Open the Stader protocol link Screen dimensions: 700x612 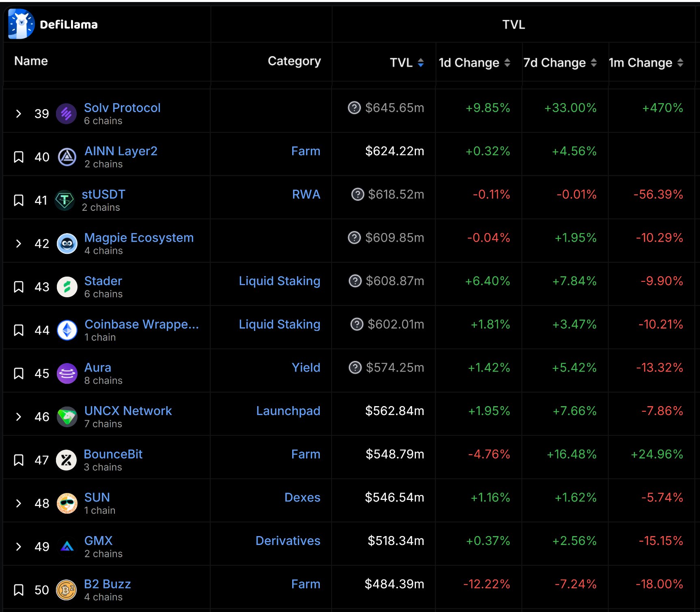[x=103, y=281]
